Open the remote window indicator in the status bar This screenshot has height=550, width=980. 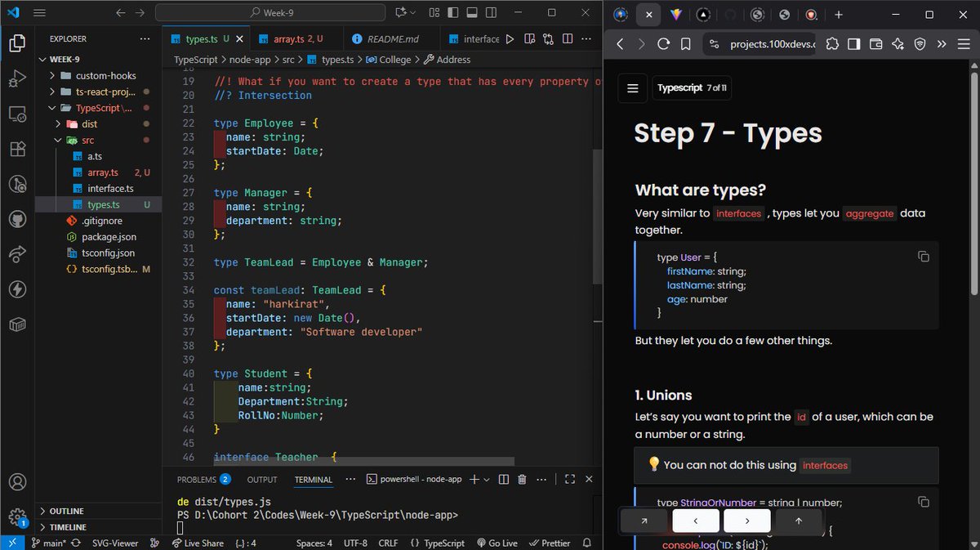click(x=12, y=543)
